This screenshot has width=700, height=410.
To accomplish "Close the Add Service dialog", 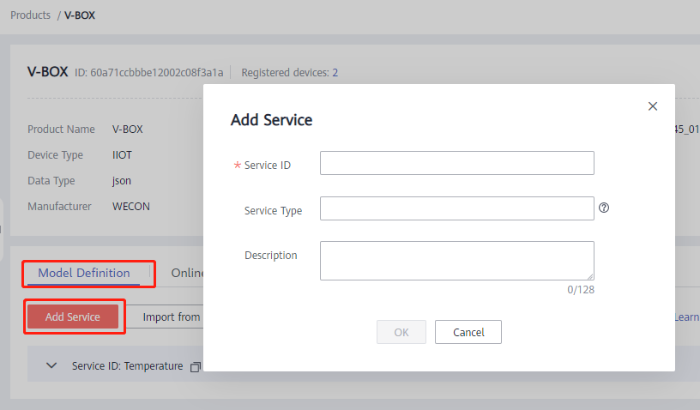I will point(653,106).
